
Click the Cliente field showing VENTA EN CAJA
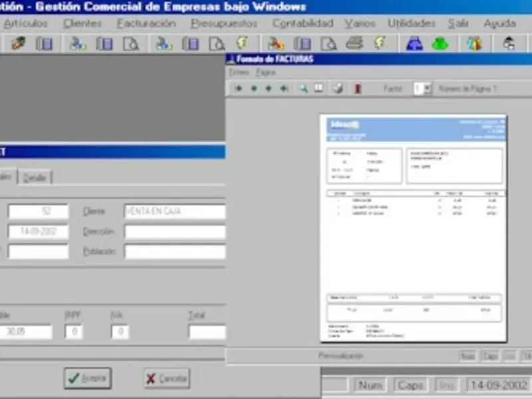click(x=175, y=211)
